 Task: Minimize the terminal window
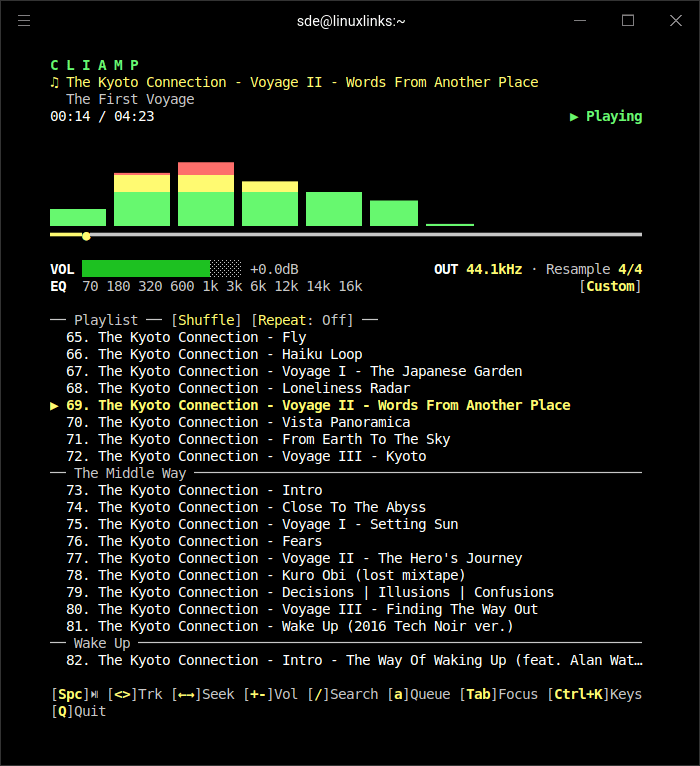click(580, 21)
